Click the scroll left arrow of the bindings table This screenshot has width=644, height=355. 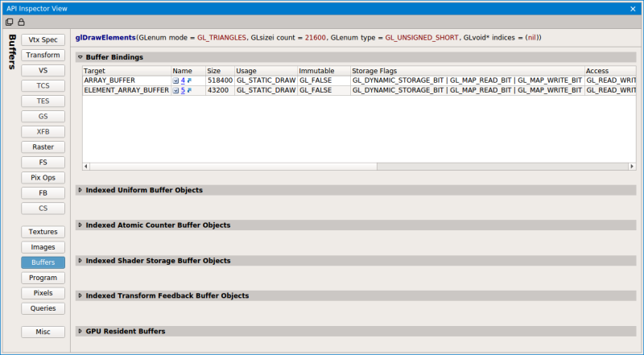(x=86, y=167)
